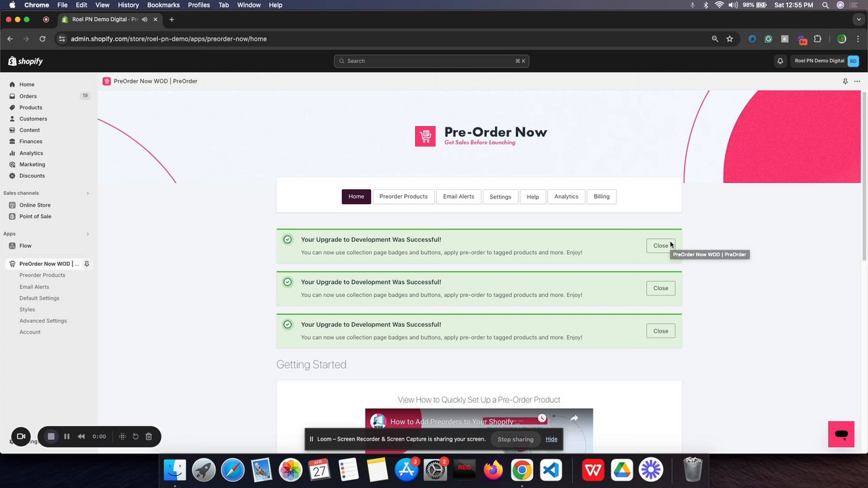
Task: Go to Orders in the sidebar
Action: (28, 96)
